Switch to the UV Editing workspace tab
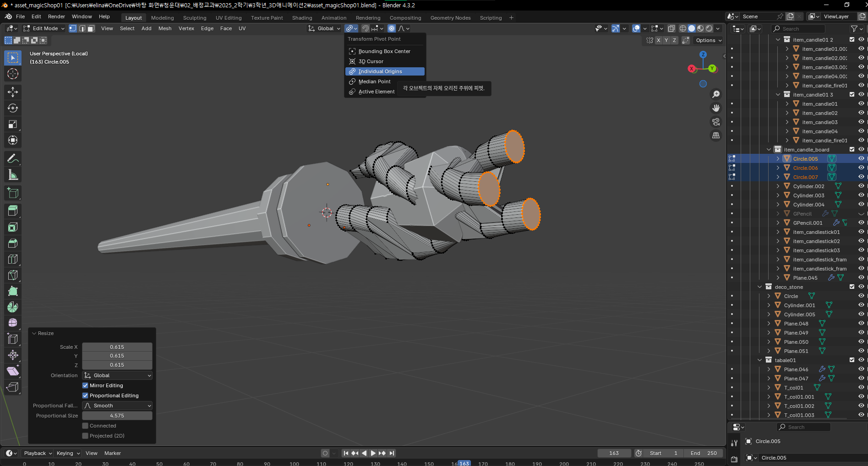This screenshot has width=868, height=466. tap(229, 18)
